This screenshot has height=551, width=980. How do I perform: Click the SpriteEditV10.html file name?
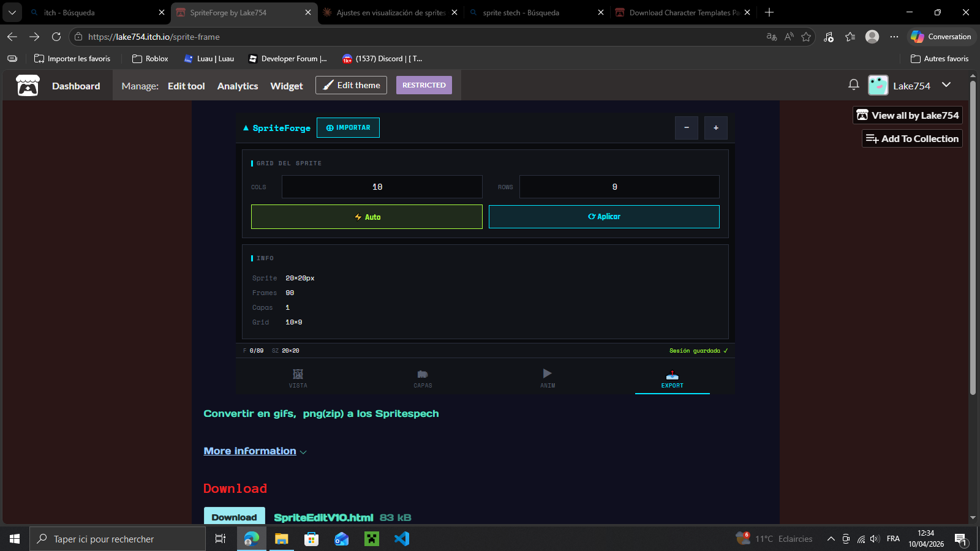[x=323, y=517]
